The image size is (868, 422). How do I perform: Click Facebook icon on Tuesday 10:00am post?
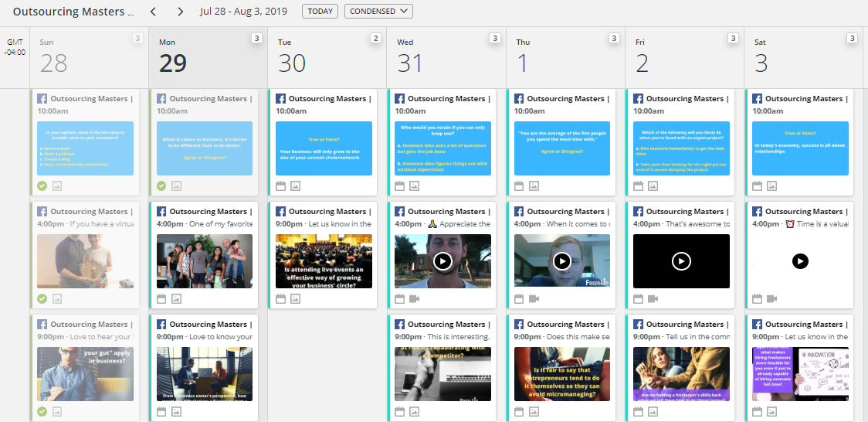pyautogui.click(x=280, y=99)
